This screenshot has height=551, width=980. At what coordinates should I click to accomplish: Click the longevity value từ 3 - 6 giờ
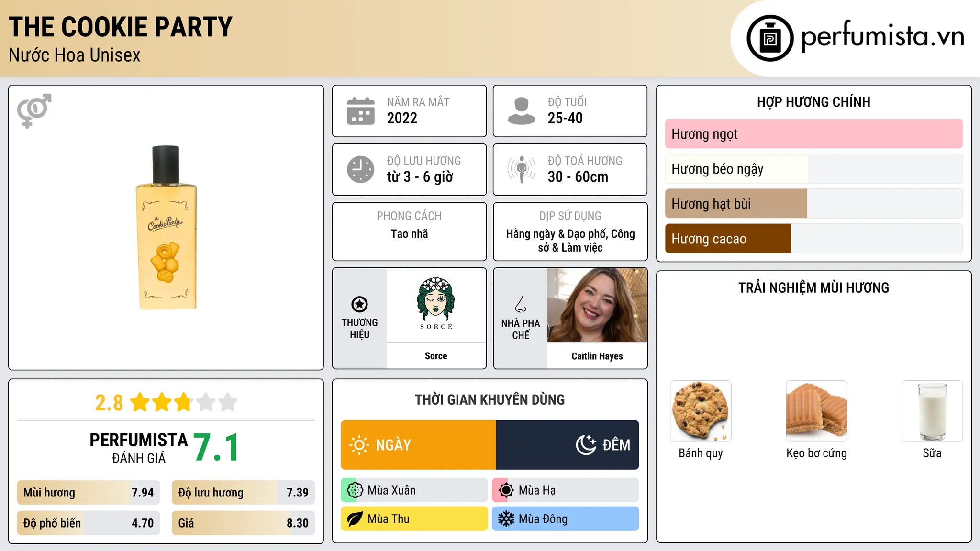pos(420,177)
